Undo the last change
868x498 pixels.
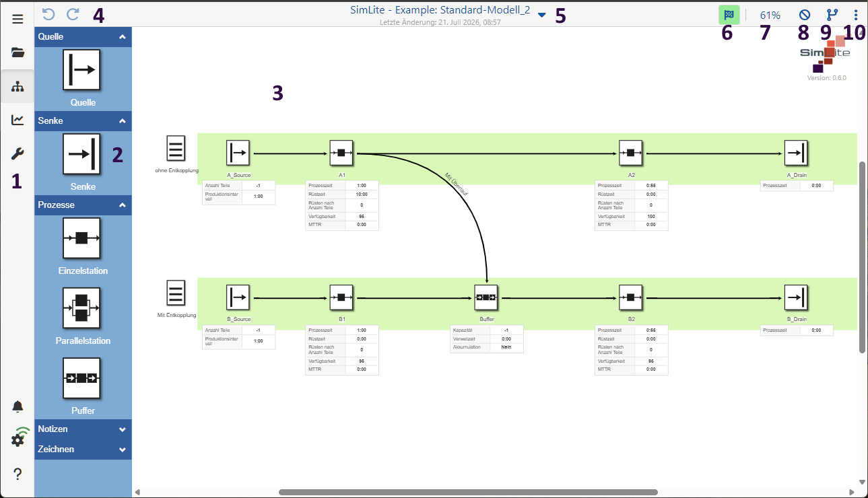(x=48, y=14)
